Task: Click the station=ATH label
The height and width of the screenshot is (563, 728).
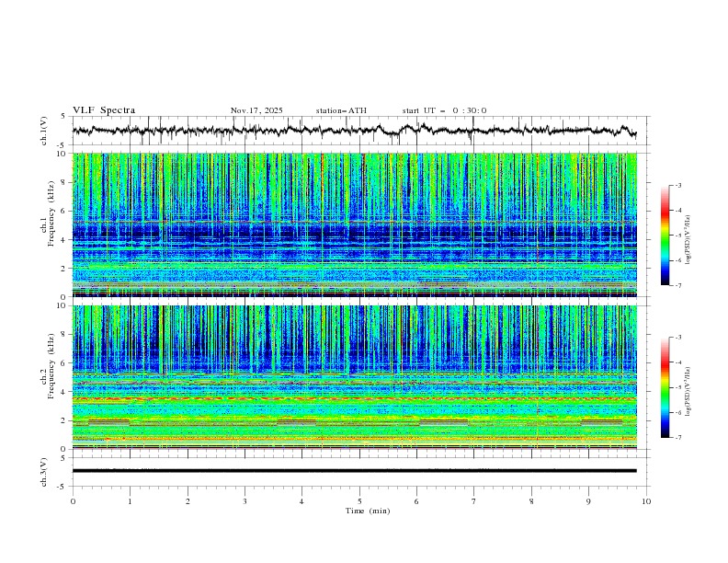Action: coord(341,110)
